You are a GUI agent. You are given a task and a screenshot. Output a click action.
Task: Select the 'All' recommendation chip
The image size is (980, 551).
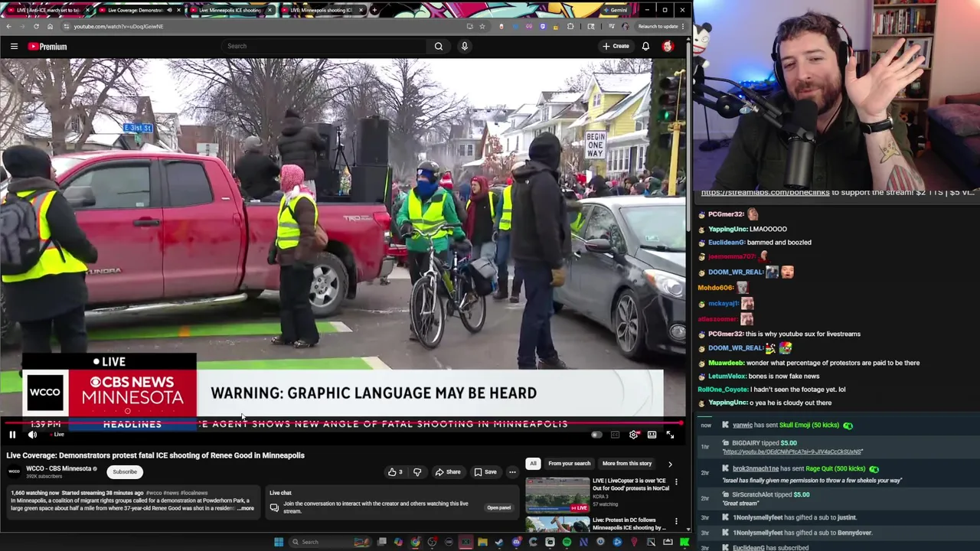[533, 464]
